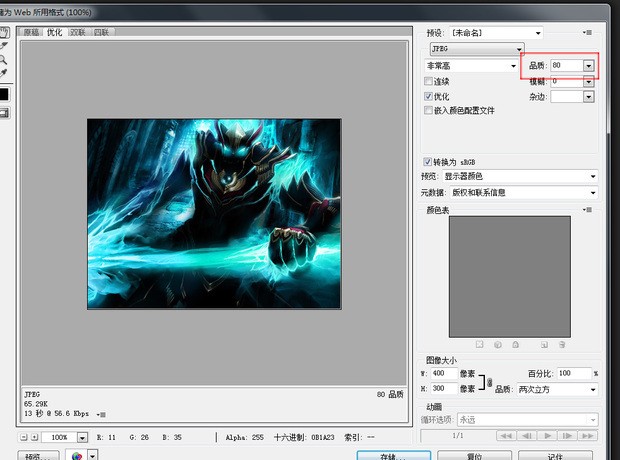Toggle the 转换为 sRGB checkbox
Viewport: 620px width, 460px height.
point(429,161)
